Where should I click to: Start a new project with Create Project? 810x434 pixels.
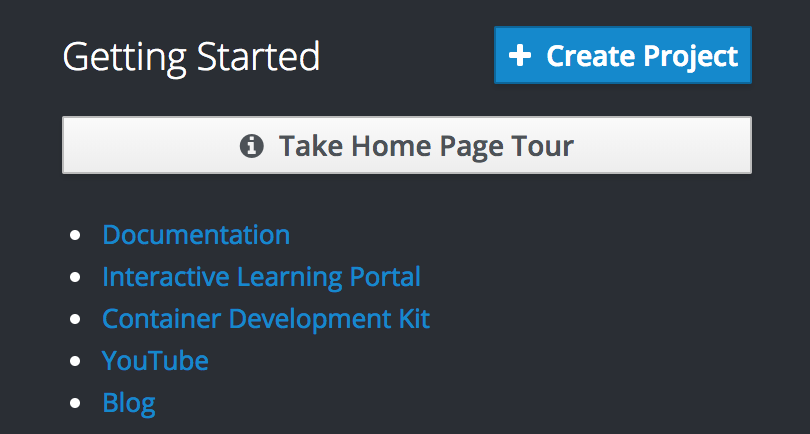623,55
